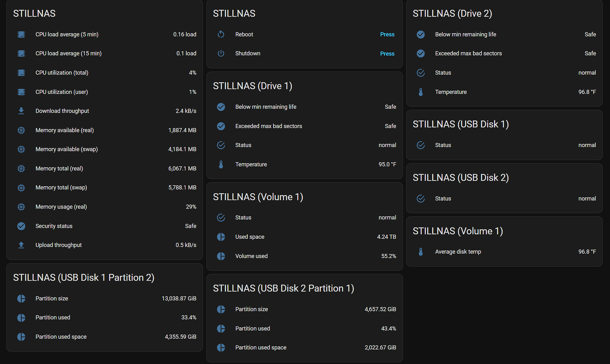The image size is (610, 364).
Task: Click the Upload throughput arrow icon
Action: tap(21, 245)
